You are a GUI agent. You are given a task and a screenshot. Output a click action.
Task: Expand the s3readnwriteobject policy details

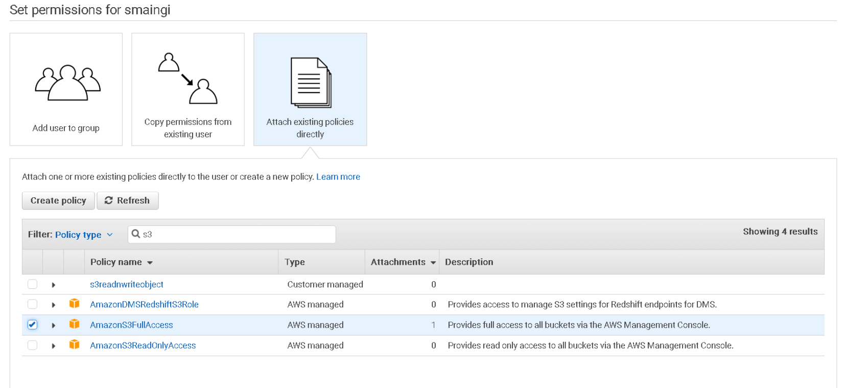tap(53, 285)
